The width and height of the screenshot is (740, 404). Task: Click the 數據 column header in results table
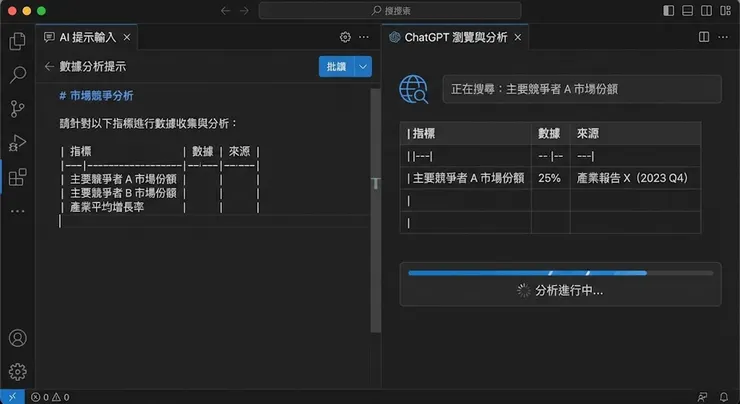click(x=549, y=134)
